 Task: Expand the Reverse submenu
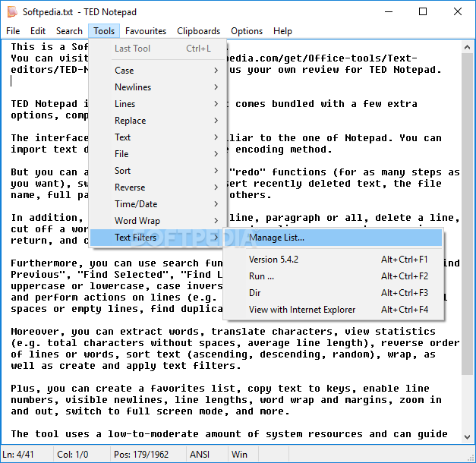pyautogui.click(x=158, y=187)
